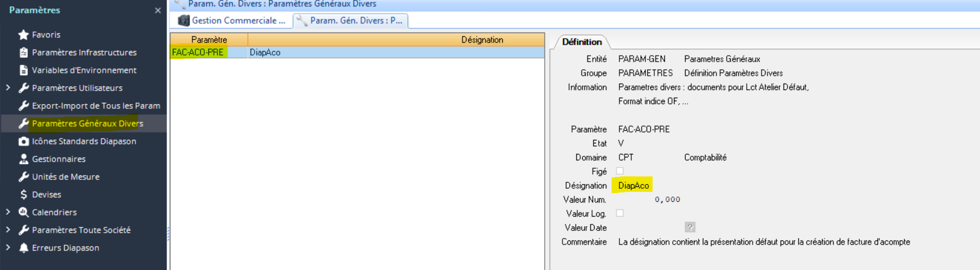
Task: Click the Calendriers icon in the sidebar
Action: (24, 213)
